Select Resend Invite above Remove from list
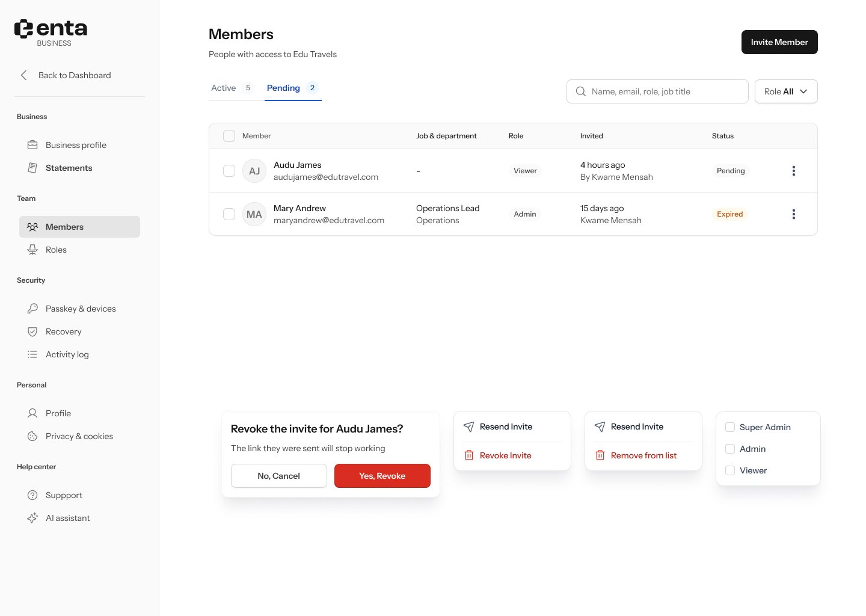 point(643,427)
